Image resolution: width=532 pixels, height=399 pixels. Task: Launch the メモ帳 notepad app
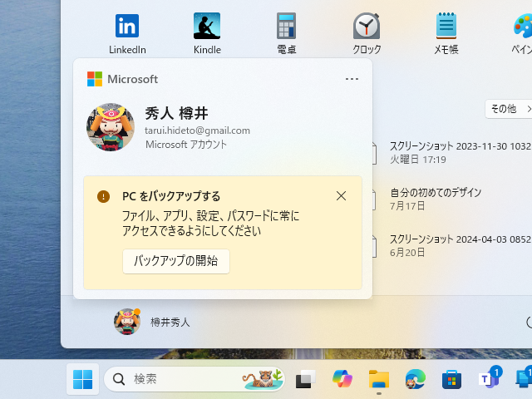446,33
